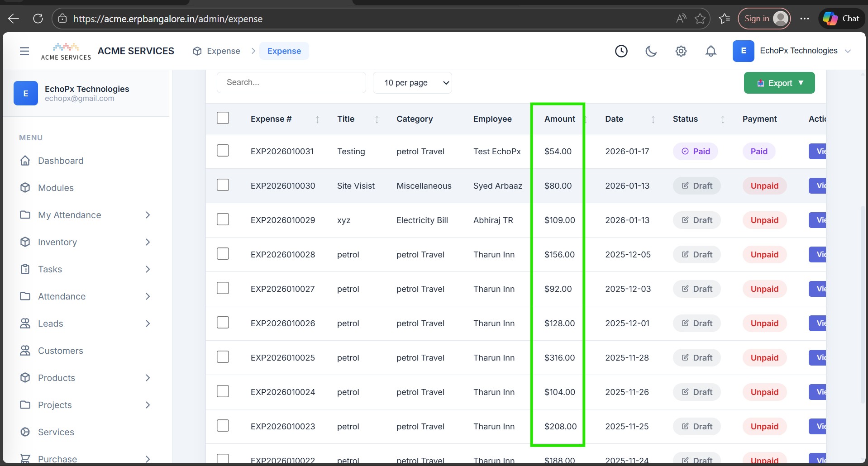This screenshot has width=868, height=466.
Task: Click the Draft status badge for EXP2026010030
Action: pos(696,186)
